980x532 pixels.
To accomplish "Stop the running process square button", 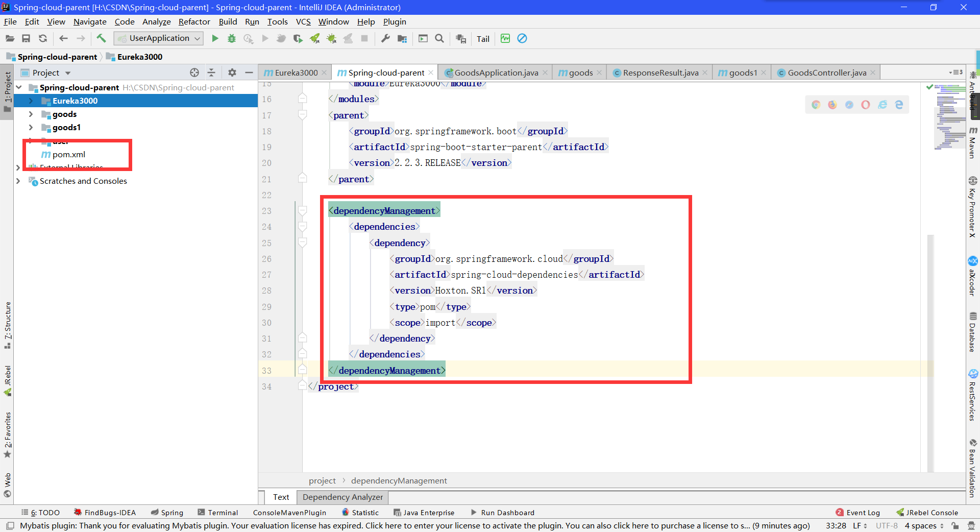I will [x=364, y=38].
